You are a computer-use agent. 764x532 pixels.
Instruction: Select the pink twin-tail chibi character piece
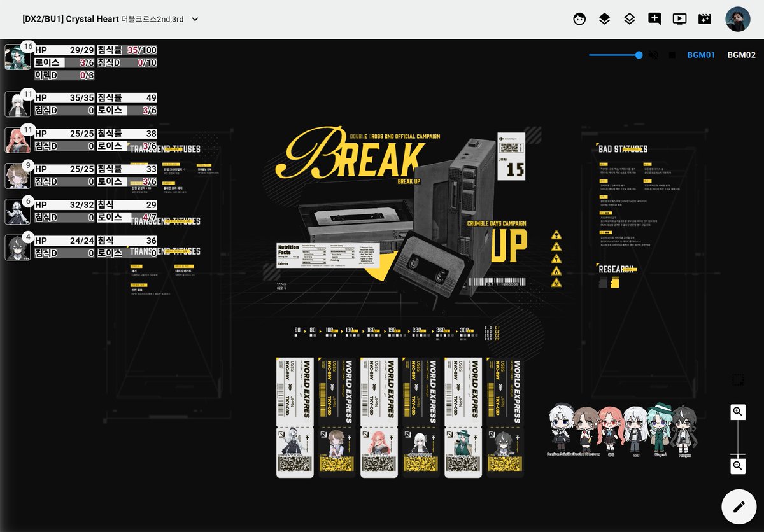pos(611,430)
